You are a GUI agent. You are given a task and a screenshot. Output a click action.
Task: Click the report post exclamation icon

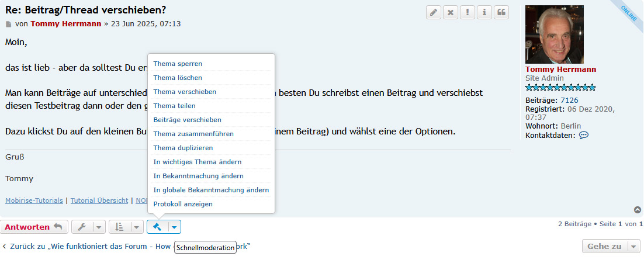468,12
